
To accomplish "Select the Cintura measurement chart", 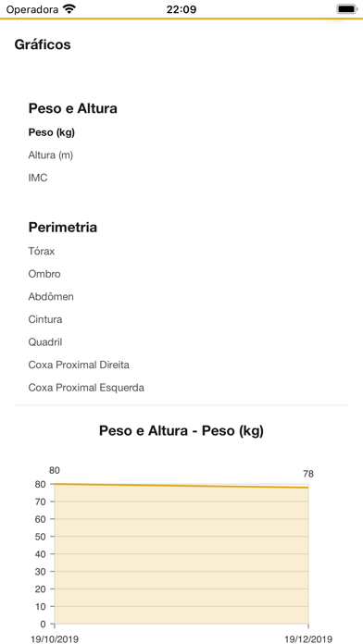I will coord(45,319).
